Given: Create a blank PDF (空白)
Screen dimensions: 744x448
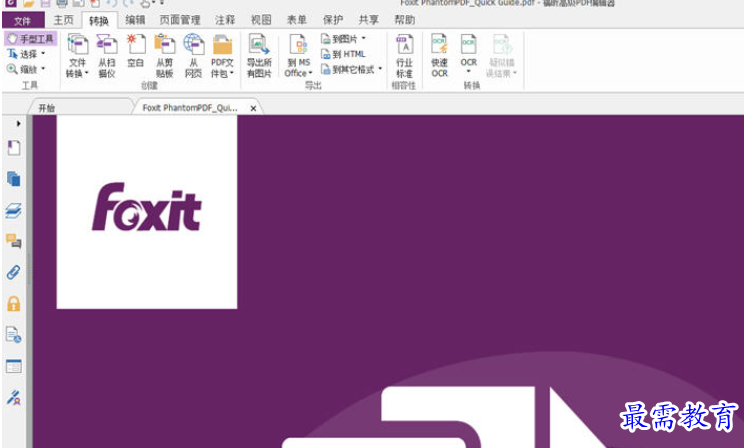Looking at the screenshot, I should point(136,50).
